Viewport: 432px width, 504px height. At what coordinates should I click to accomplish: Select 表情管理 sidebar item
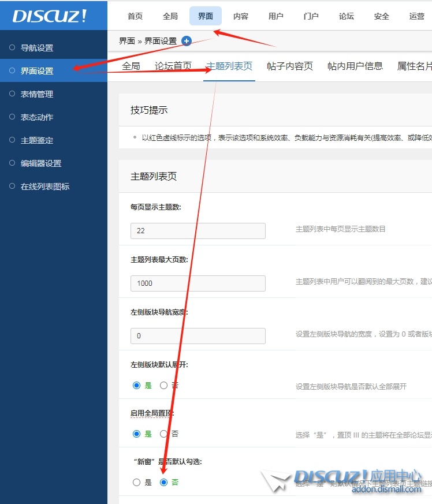(37, 94)
